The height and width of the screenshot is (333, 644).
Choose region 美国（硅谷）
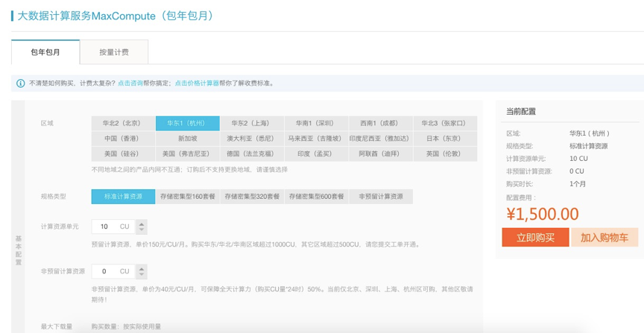[x=123, y=154]
